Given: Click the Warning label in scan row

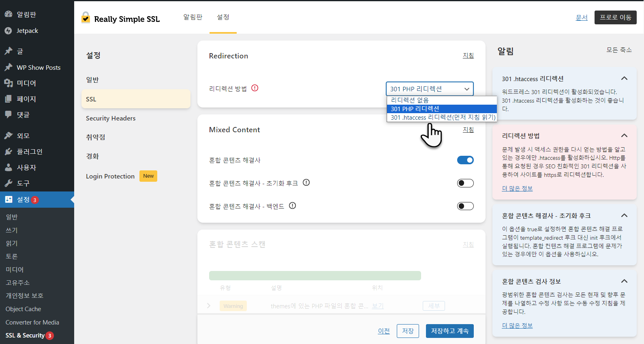Looking at the screenshot, I should pos(233,306).
